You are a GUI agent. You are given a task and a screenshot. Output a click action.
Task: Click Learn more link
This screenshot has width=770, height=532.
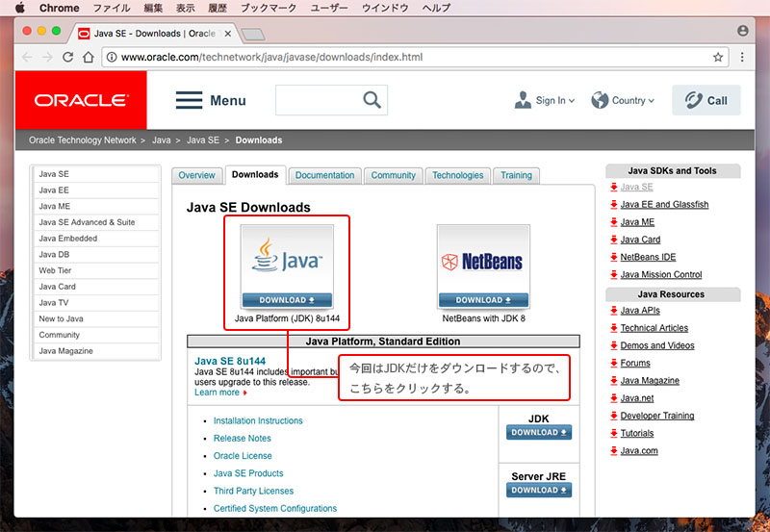218,393
